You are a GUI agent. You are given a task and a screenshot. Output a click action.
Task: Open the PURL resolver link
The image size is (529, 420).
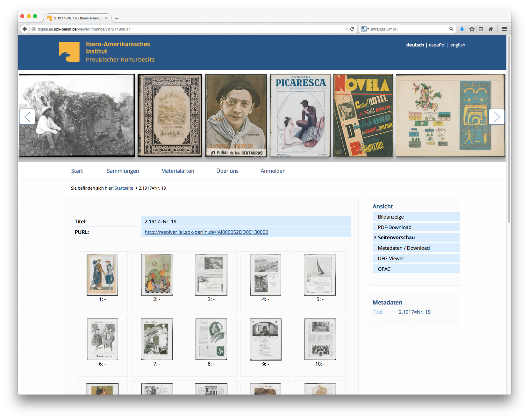[206, 232]
